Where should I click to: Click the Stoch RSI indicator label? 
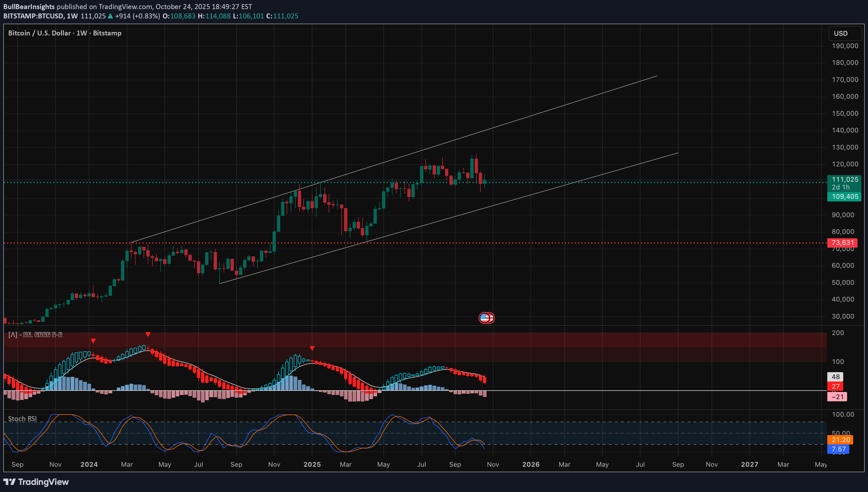pyautogui.click(x=22, y=419)
